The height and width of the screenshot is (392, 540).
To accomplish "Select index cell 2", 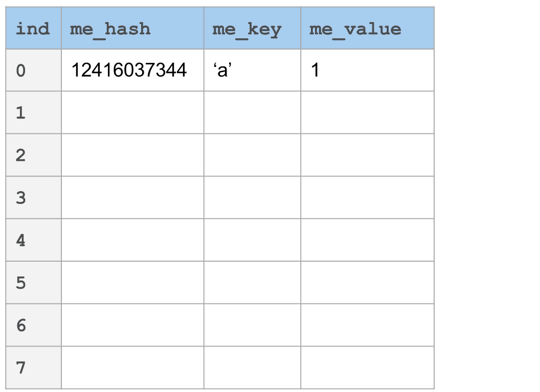I will [33, 155].
